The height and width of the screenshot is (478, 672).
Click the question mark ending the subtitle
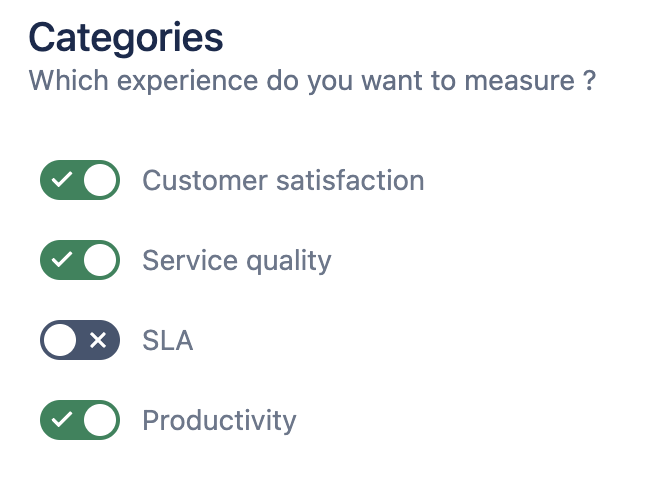pos(590,80)
